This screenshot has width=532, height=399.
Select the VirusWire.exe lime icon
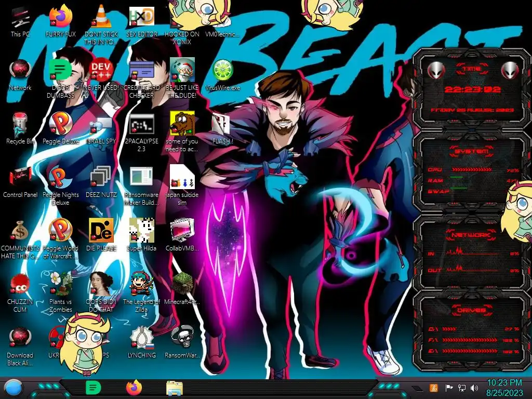click(x=222, y=75)
